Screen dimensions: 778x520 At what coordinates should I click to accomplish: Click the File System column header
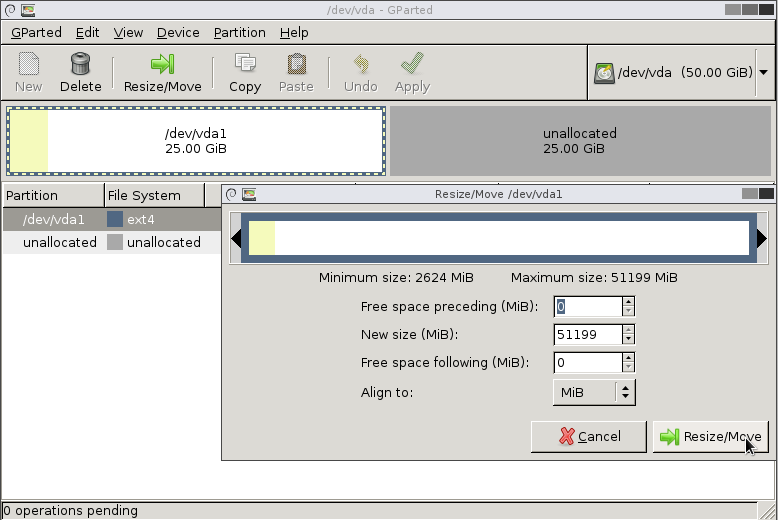[x=154, y=195]
